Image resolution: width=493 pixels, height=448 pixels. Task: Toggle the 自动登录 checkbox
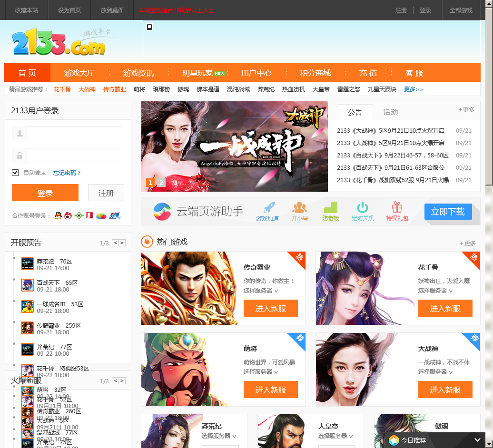pos(15,173)
